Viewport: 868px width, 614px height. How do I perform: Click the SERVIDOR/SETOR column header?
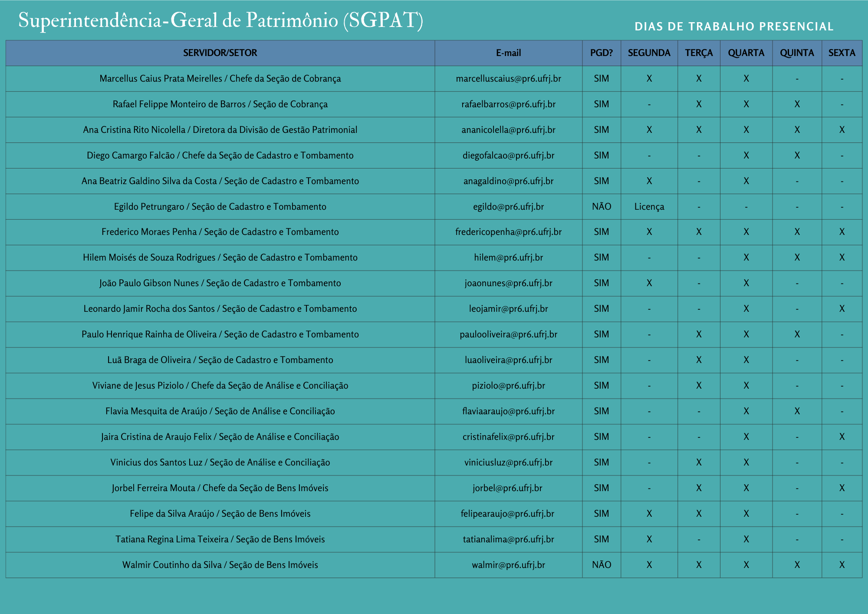tap(220, 53)
